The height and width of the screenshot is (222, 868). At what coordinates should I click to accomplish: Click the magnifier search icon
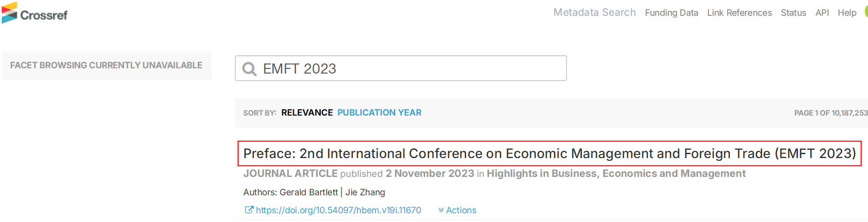click(x=249, y=69)
